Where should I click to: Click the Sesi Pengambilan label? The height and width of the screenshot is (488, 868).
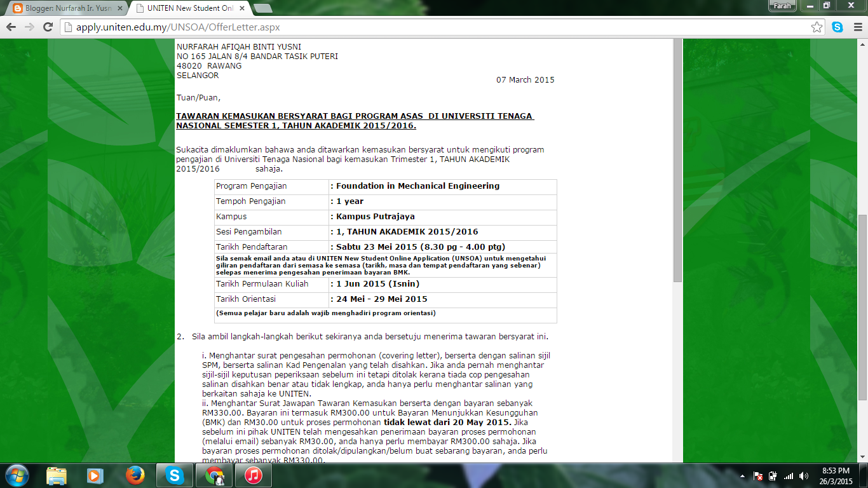[x=249, y=231]
